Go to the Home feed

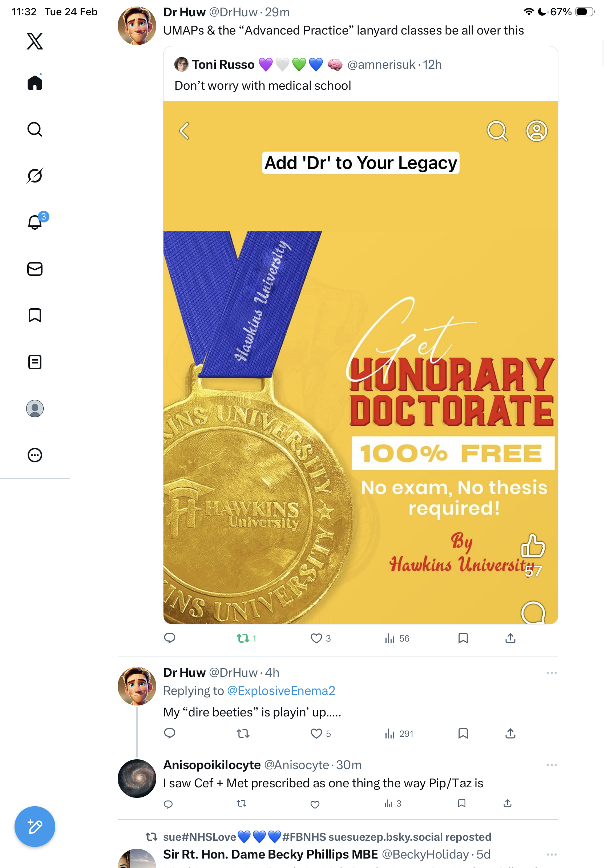click(35, 83)
